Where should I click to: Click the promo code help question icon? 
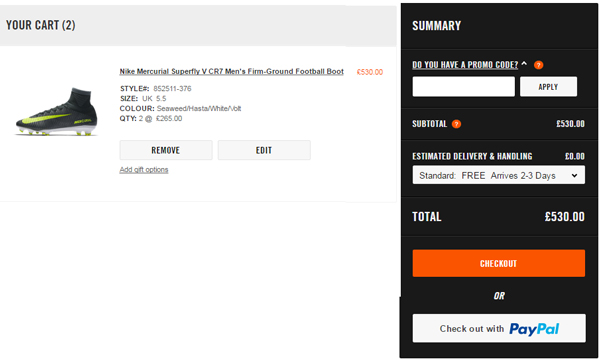point(538,65)
